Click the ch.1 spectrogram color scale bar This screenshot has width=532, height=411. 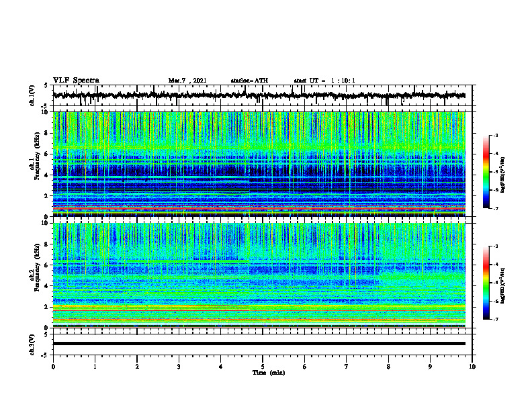[x=486, y=172]
